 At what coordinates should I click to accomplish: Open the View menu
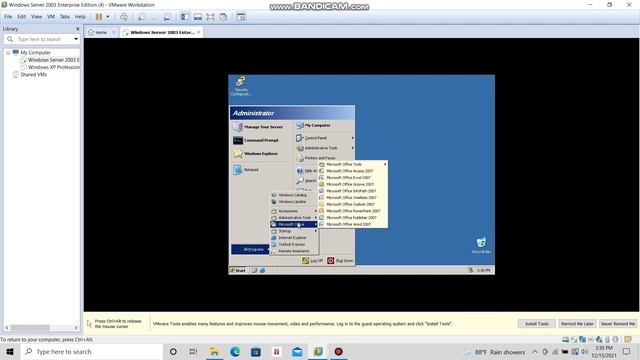point(36,17)
